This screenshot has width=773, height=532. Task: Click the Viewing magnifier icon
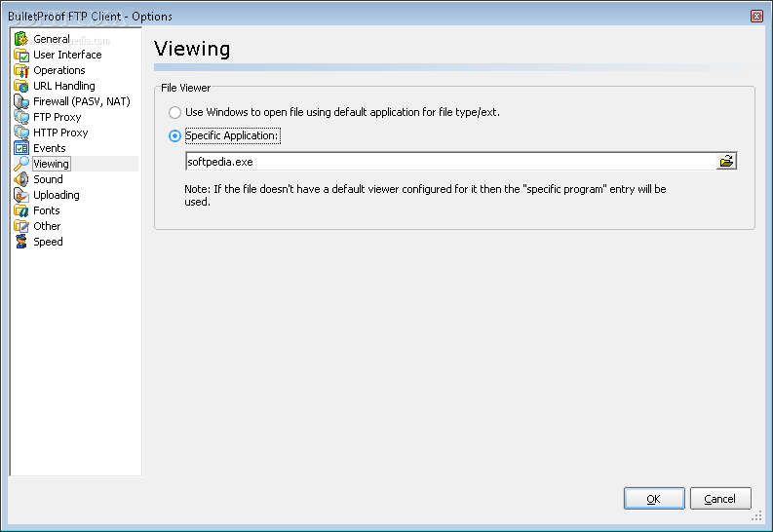pos(21,164)
